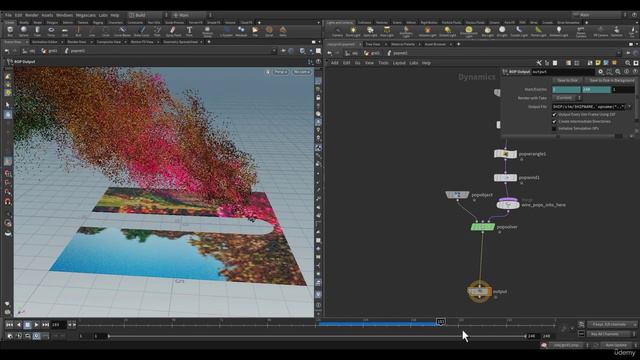The height and width of the screenshot is (360, 640).
Task: Open the Key All Channels dropdown
Action: click(611, 334)
